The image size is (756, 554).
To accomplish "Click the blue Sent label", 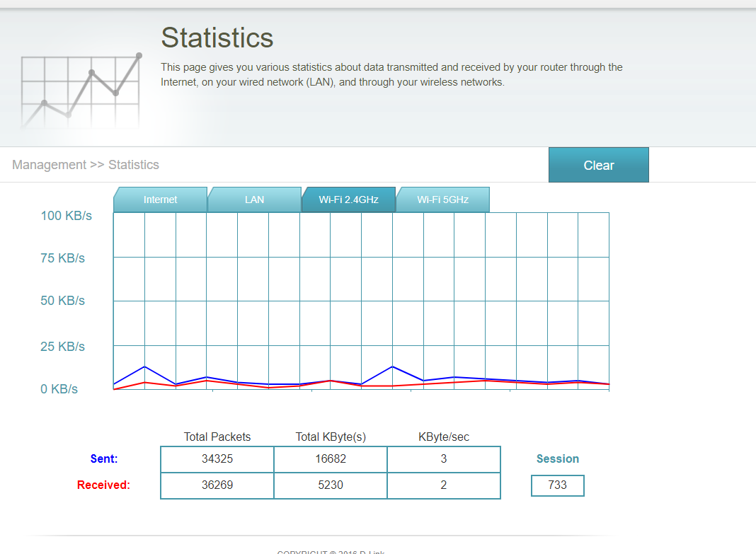I will (103, 459).
